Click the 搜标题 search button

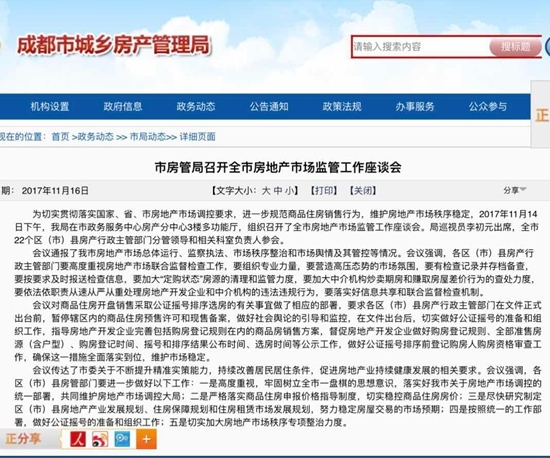(515, 46)
